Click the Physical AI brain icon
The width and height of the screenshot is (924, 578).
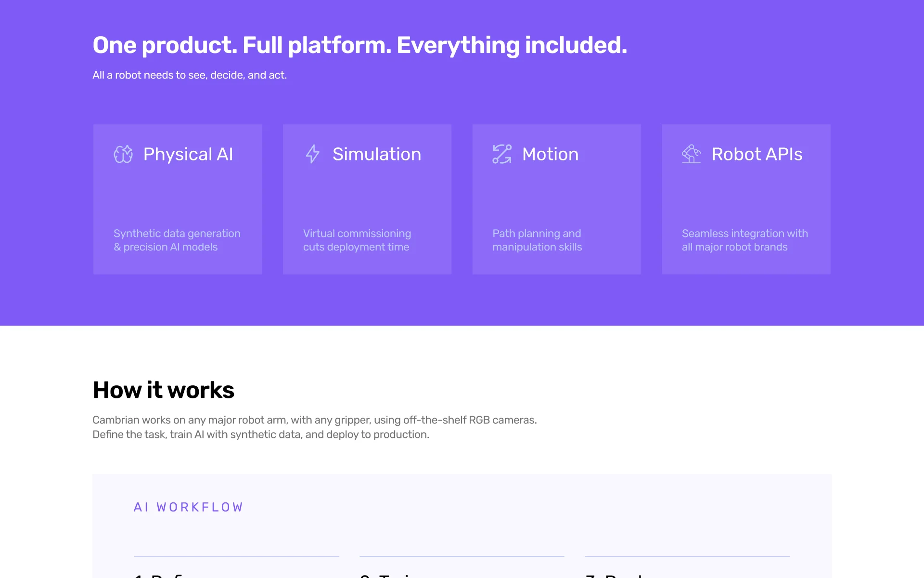(x=123, y=154)
